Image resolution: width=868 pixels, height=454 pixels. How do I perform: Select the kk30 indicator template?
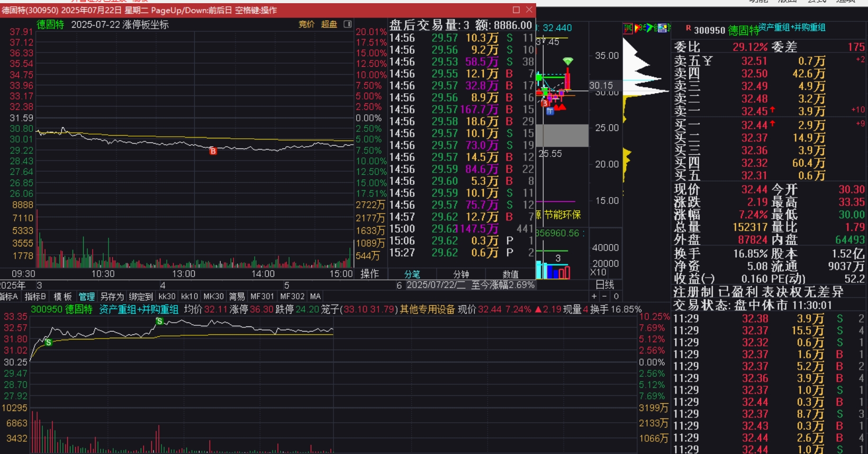point(167,297)
